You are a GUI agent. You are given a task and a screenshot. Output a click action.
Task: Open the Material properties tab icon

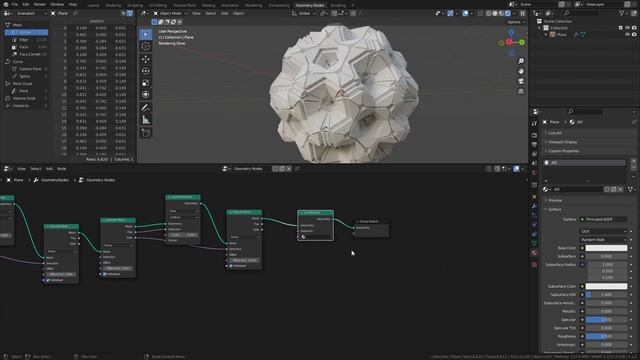pos(534,253)
